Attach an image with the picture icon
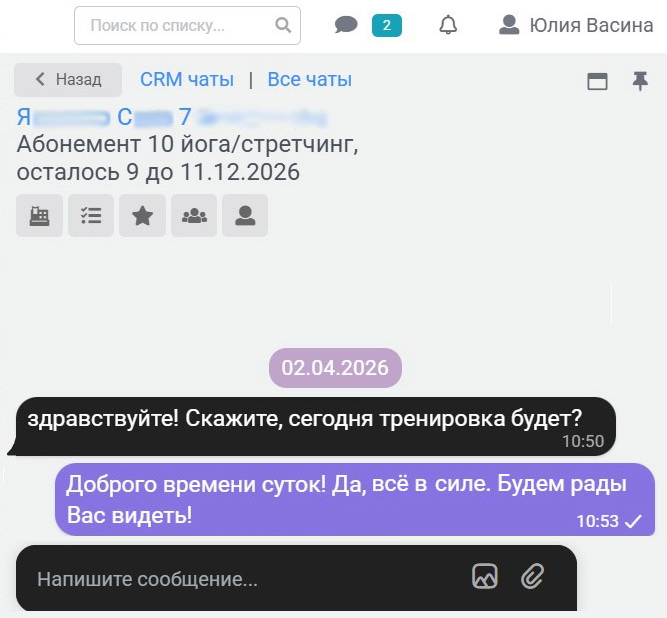667x618 pixels. pos(485,576)
